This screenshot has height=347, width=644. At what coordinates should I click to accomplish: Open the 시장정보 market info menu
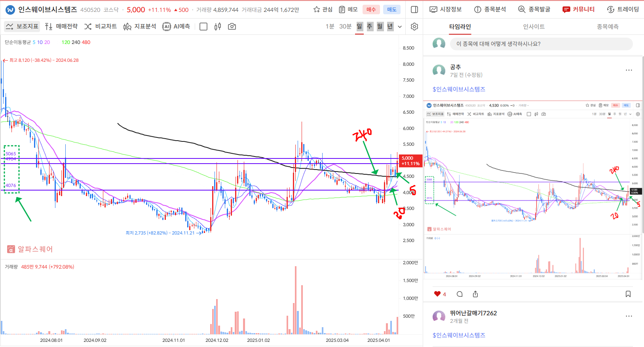(x=446, y=9)
